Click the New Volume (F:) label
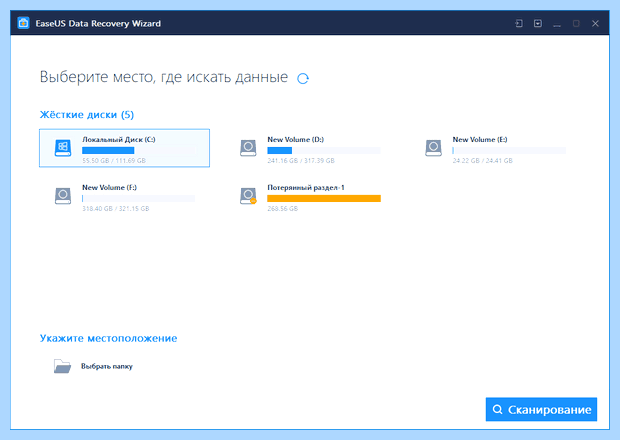This screenshot has width=620, height=440. pyautogui.click(x=110, y=187)
